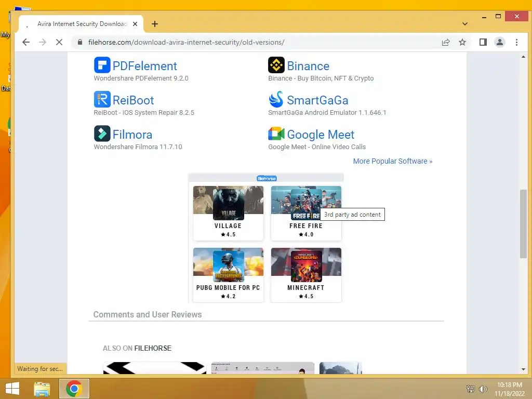
Task: Open the SmartGaGa title link
Action: 317,100
